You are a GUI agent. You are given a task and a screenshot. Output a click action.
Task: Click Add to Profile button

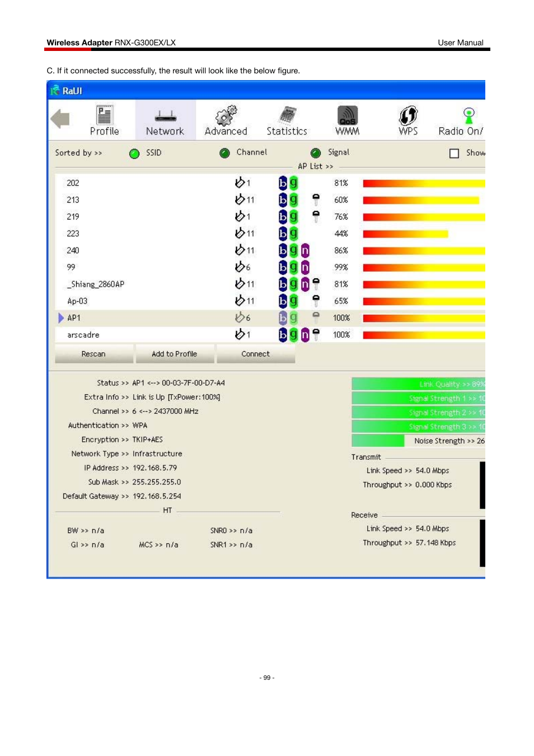click(x=175, y=354)
